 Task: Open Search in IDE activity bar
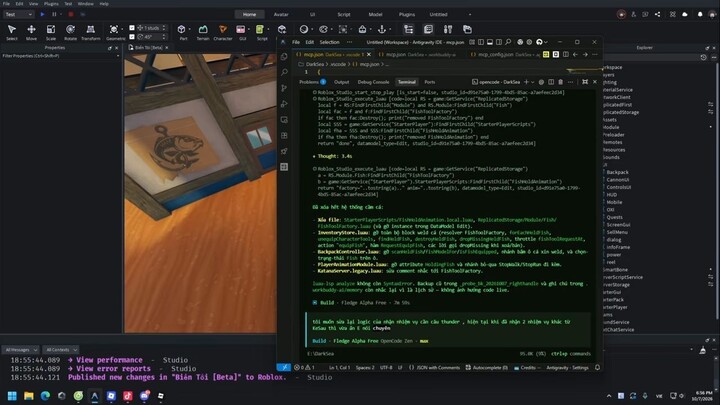[284, 72]
